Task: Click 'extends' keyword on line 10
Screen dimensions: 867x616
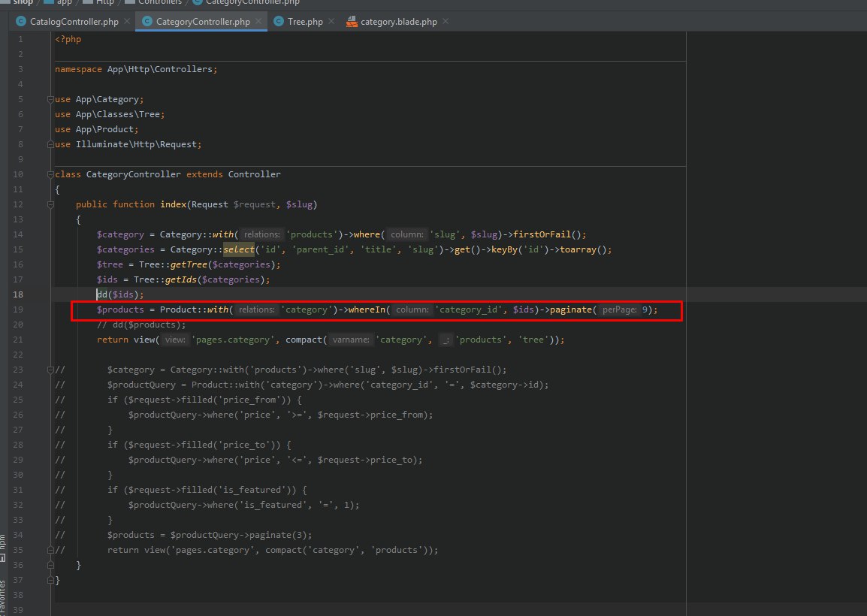Action: tap(204, 174)
